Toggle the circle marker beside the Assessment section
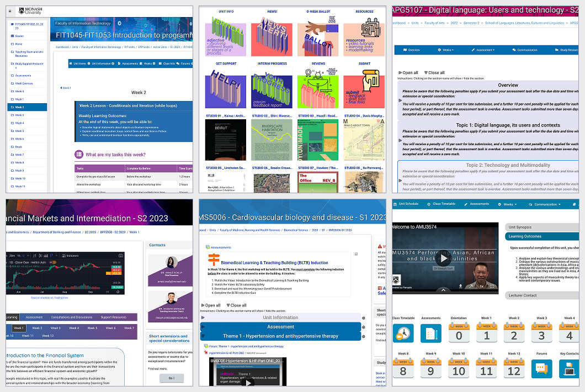 pos(363,327)
